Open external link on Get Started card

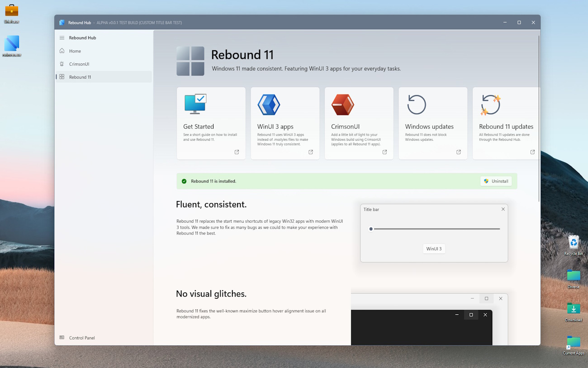[x=237, y=152]
